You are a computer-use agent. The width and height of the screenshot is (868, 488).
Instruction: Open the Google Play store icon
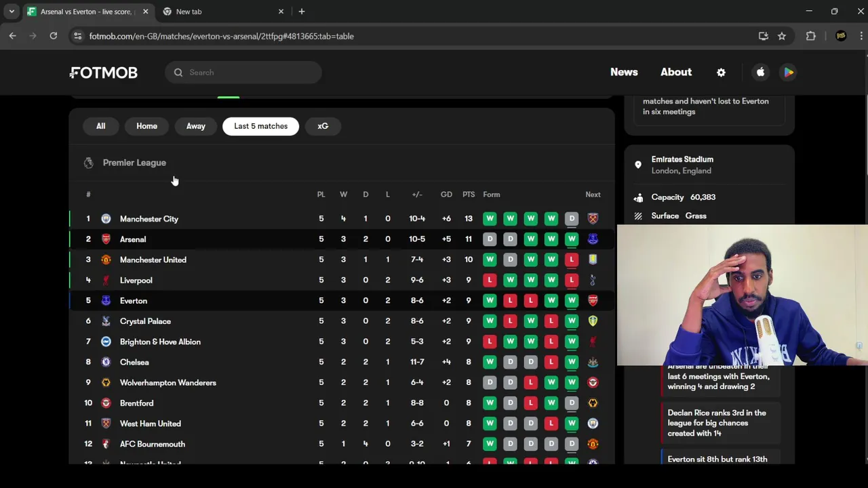(x=789, y=73)
